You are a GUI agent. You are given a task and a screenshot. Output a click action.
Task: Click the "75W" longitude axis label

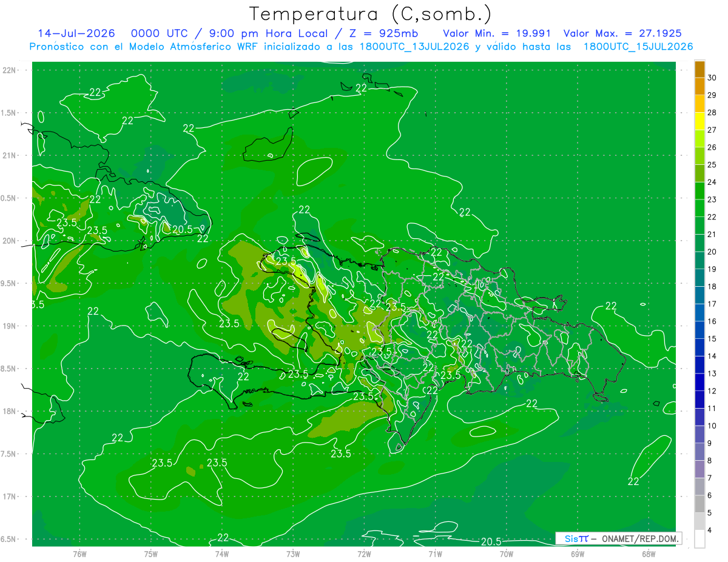coord(150,554)
